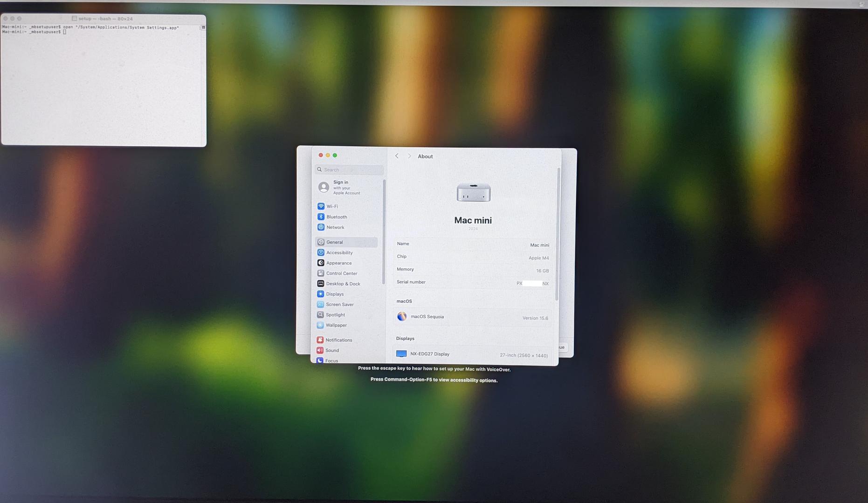Open the Wallpaper sidebar icon
Viewport: 868px width, 503px height.
pos(320,325)
